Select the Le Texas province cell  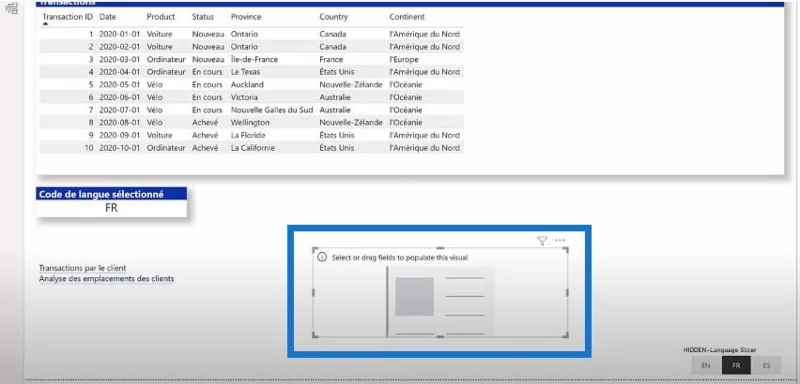point(245,72)
